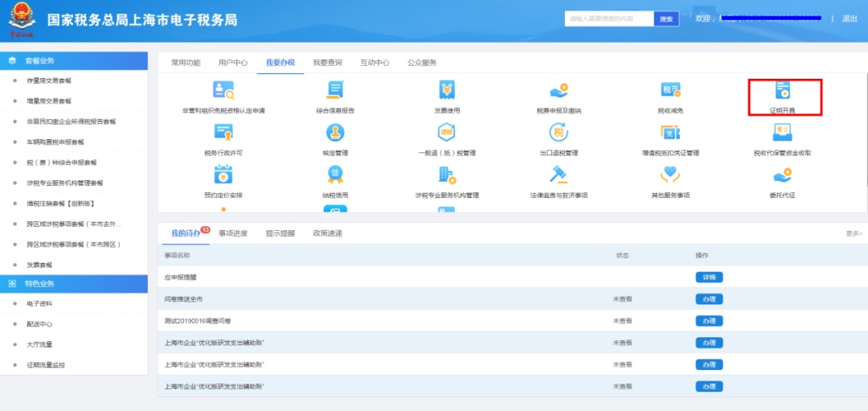The image size is (868, 411).
Task: Expand the 特色业务 sidebar section
Action: [74, 284]
